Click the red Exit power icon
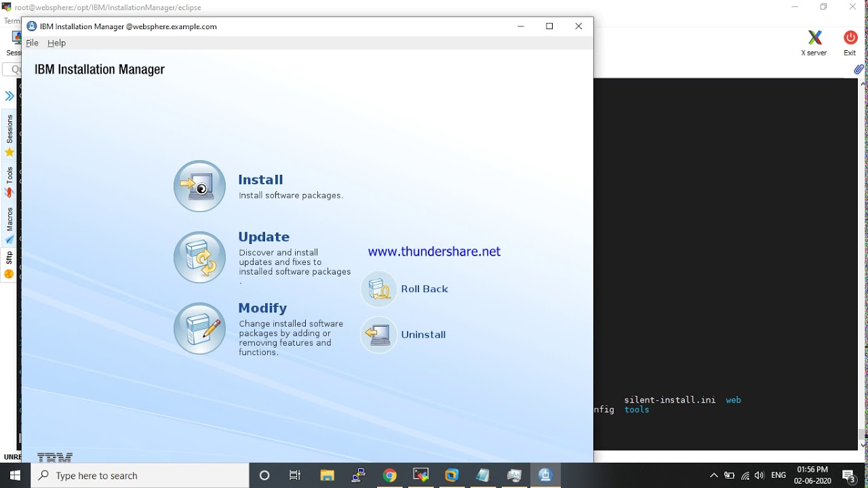 [850, 37]
